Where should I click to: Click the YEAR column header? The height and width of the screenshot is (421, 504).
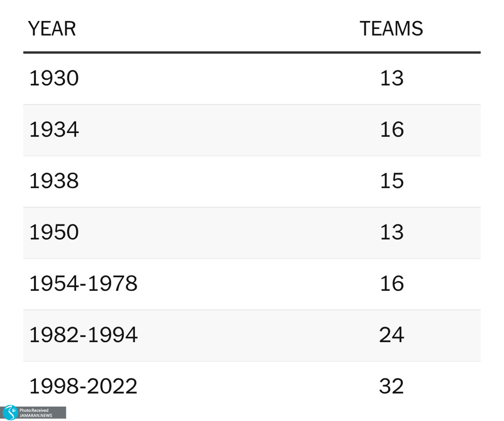(x=52, y=29)
